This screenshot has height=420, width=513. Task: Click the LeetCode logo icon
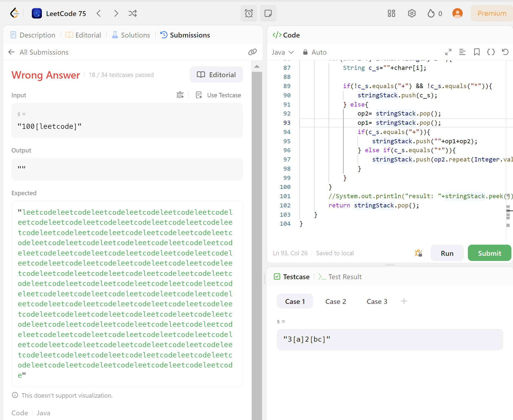pos(14,13)
